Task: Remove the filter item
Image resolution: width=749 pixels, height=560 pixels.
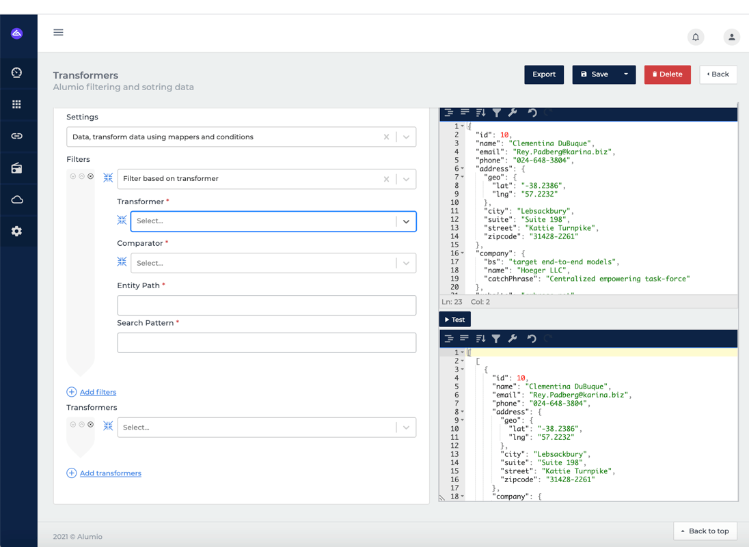Action: (91, 176)
